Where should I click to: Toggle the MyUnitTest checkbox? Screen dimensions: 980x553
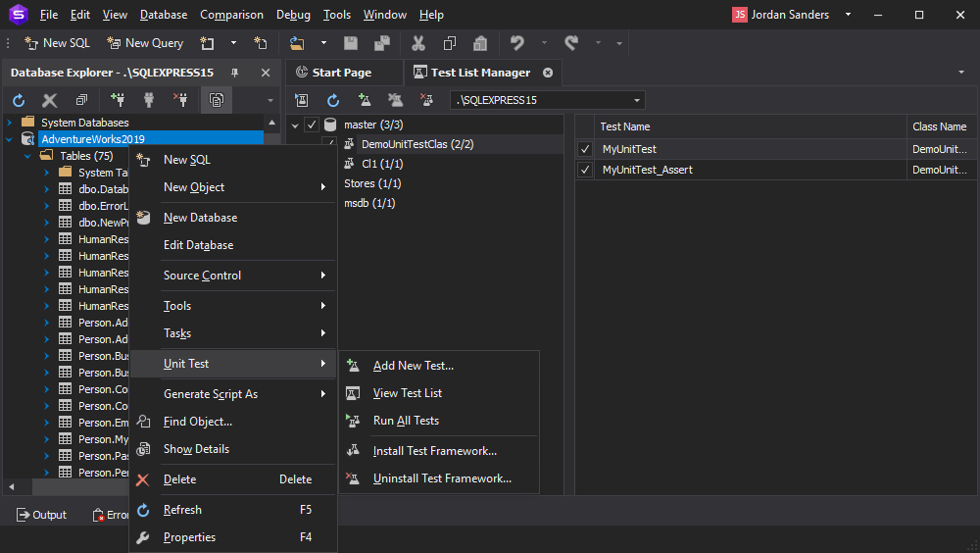pos(585,149)
